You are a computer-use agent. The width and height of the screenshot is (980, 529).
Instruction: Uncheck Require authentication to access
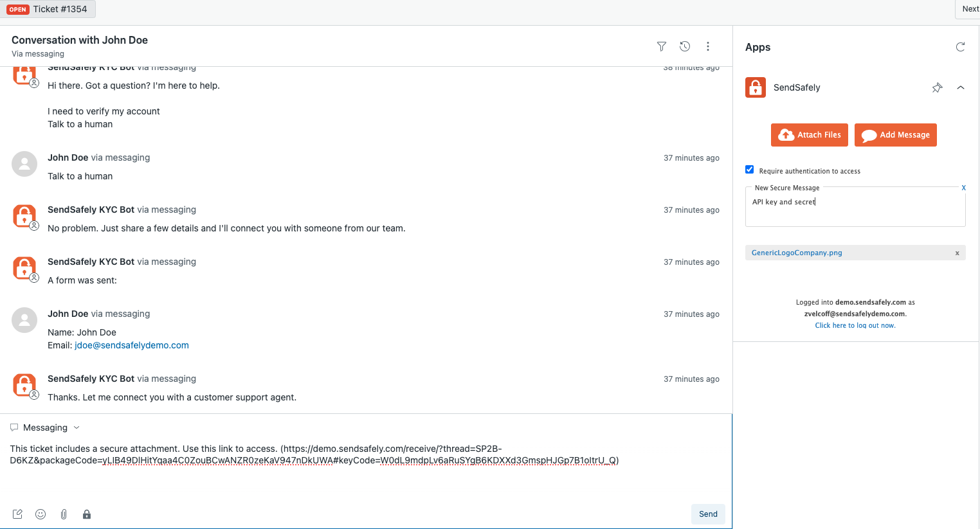pyautogui.click(x=750, y=170)
